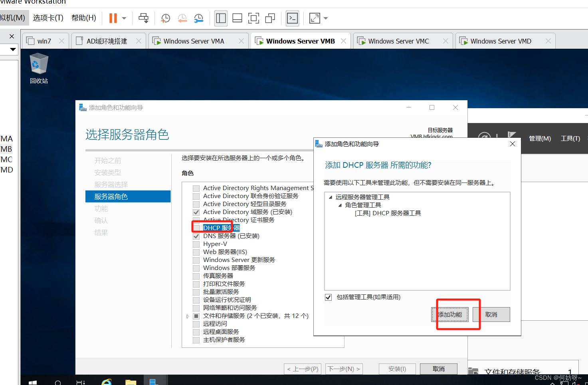Open Server Manager from the taskbar
This screenshot has width=588, height=385.
153,381
